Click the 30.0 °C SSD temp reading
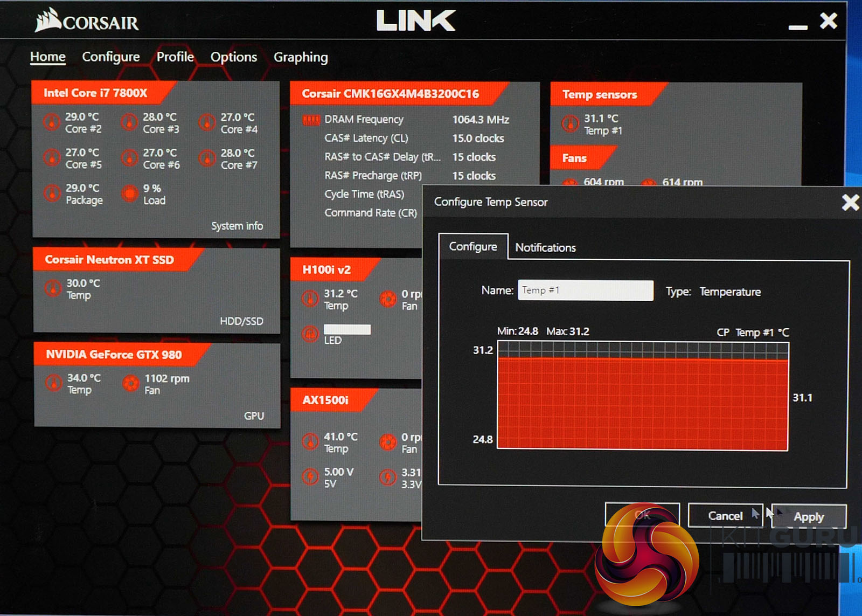Screen dimensions: 862x616 83,283
